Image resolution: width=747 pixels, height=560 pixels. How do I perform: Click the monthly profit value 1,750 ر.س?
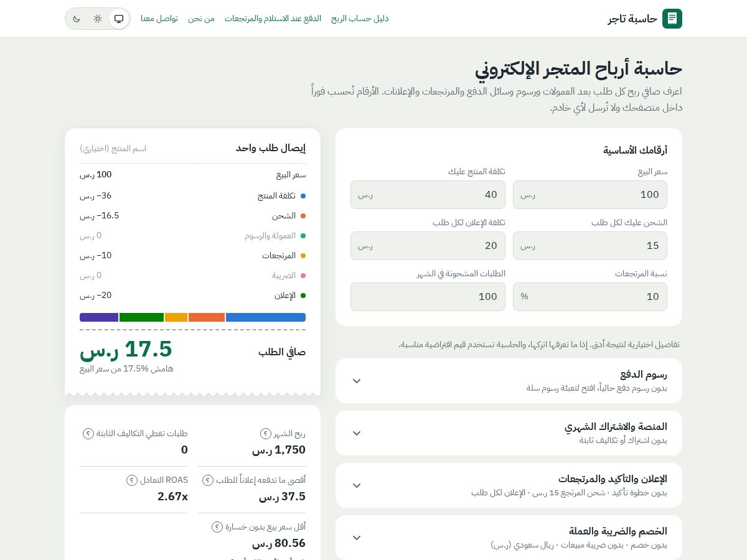[x=279, y=450]
